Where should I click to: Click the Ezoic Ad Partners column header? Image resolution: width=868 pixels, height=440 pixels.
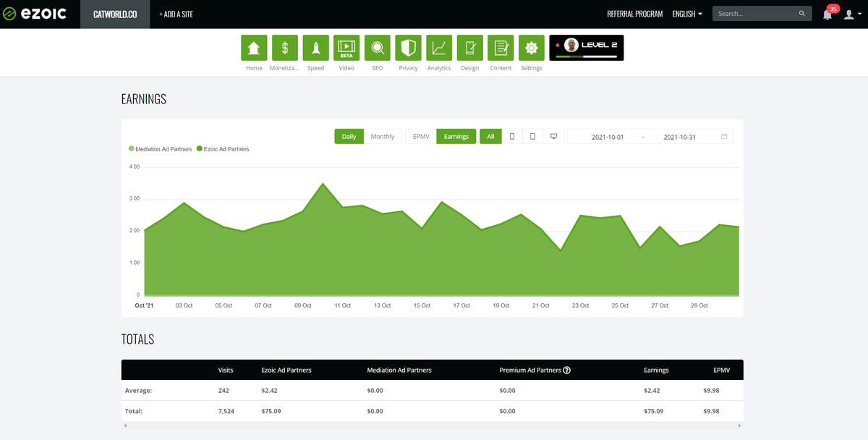tap(286, 370)
